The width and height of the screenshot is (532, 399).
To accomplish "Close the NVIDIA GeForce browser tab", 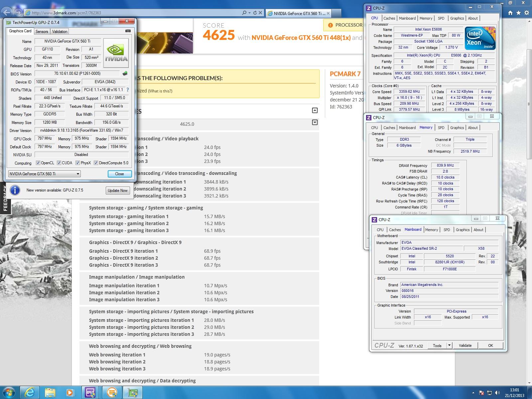I will 328,13.
